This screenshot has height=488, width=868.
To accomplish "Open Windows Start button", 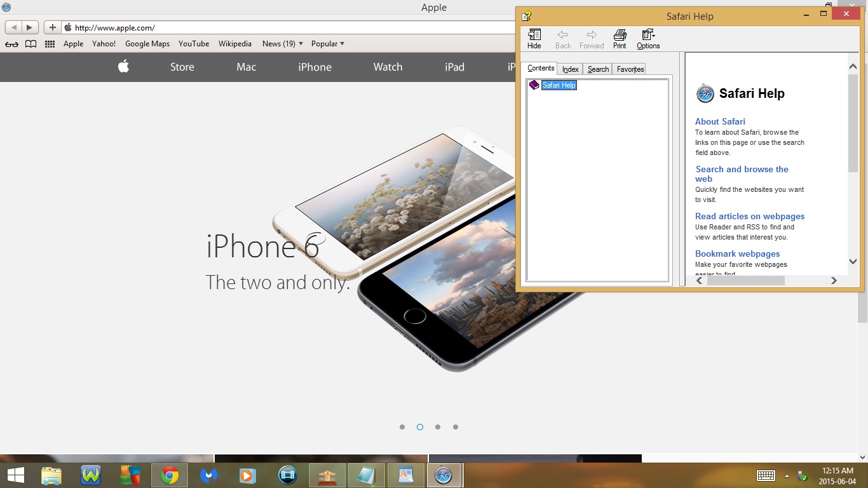I will pyautogui.click(x=16, y=475).
